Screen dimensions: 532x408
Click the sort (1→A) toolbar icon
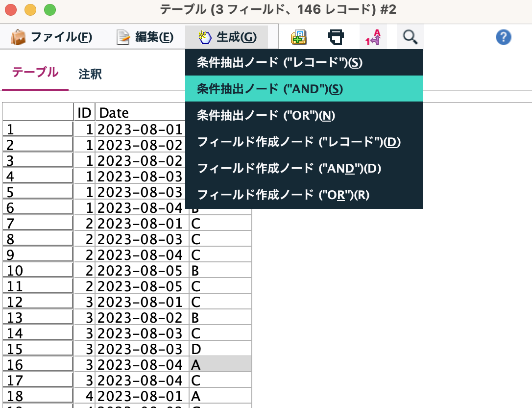(x=372, y=37)
